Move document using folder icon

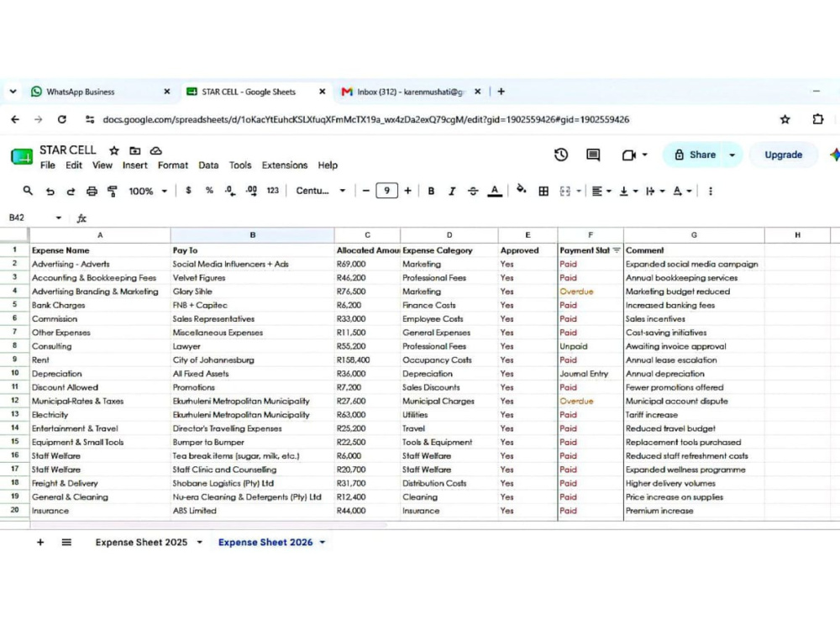point(135,150)
